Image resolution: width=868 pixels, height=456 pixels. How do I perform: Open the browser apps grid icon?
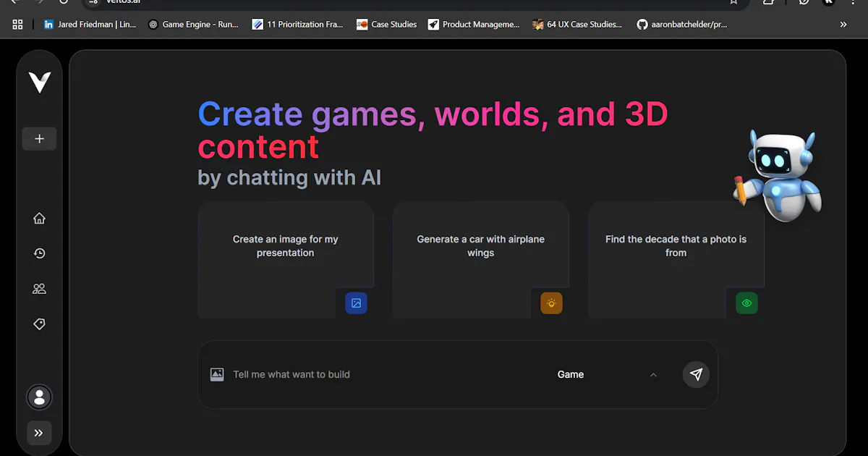coord(18,25)
